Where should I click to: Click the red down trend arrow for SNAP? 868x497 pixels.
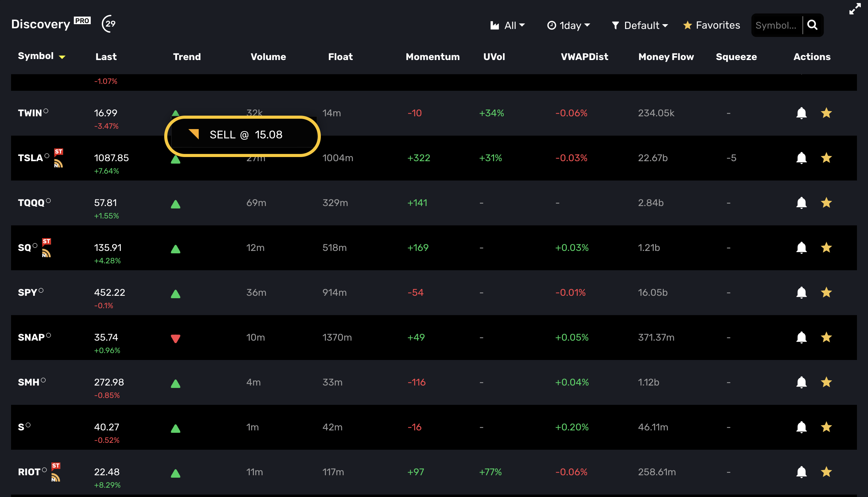[176, 339]
